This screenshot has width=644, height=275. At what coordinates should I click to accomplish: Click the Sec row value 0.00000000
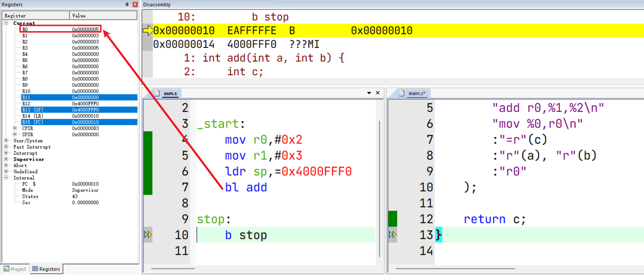[x=85, y=202]
